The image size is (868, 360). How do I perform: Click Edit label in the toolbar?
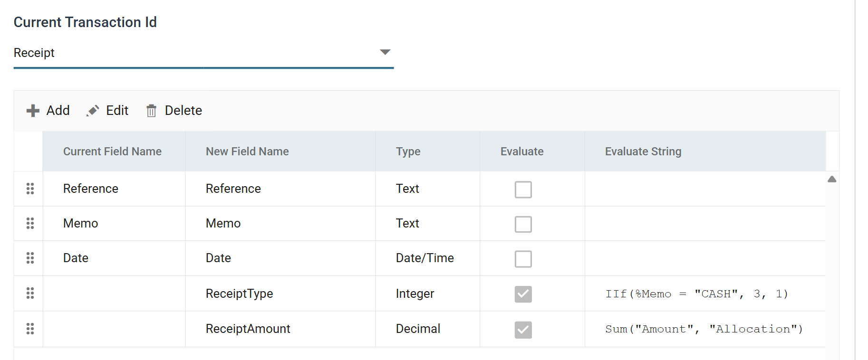117,111
